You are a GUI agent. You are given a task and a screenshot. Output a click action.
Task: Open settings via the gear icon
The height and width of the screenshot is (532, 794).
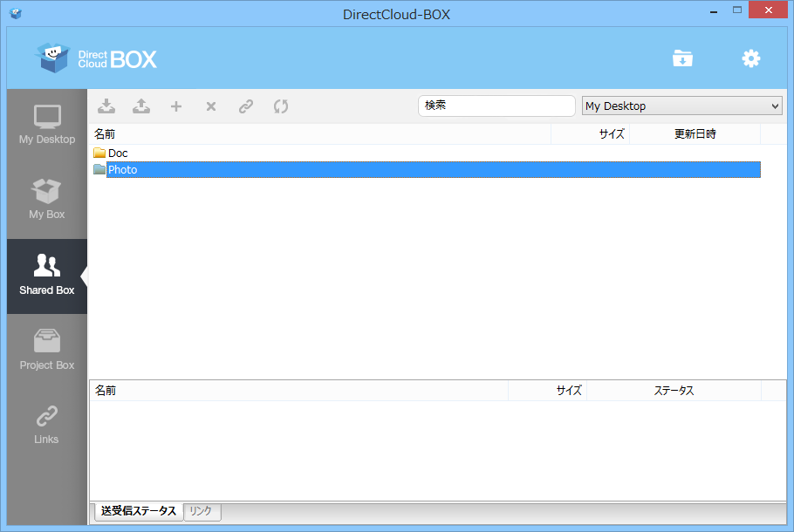(750, 58)
